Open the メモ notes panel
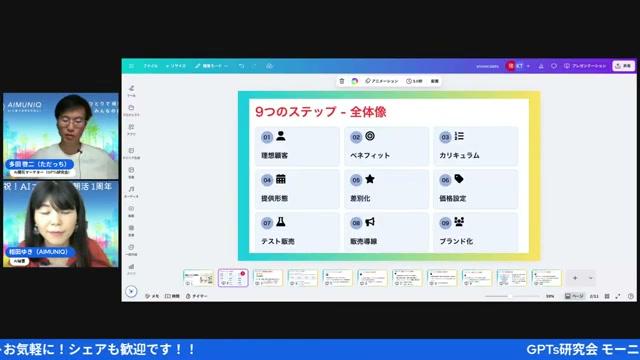Image resolution: width=640 pixels, height=360 pixels. click(152, 296)
